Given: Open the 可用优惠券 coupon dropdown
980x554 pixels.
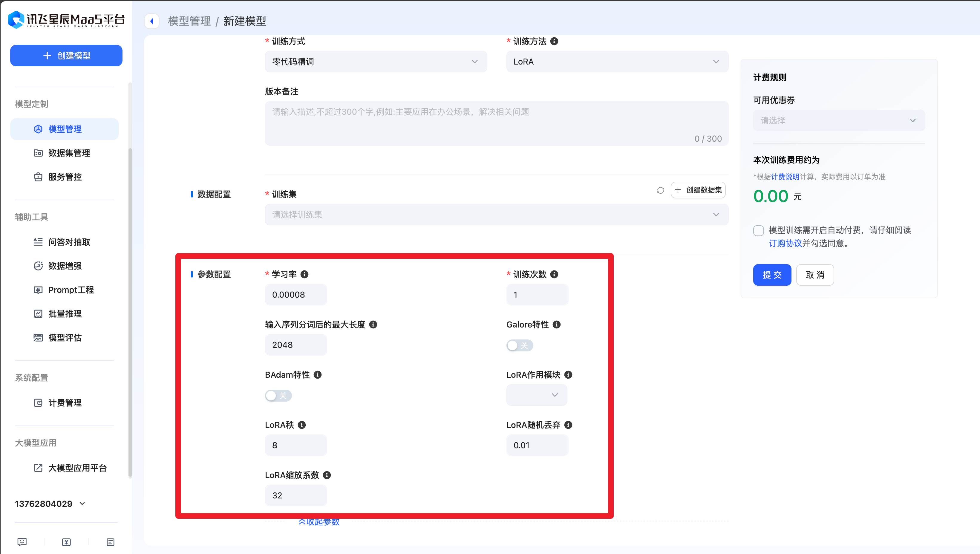Looking at the screenshot, I should (x=838, y=120).
